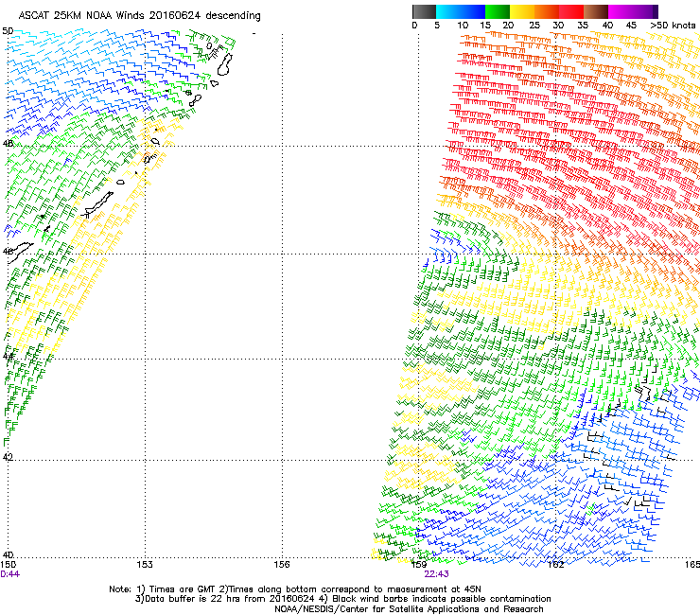Click the longitude label '159' on the bottom axis
Viewport: 700px width, 615px height.
point(418,565)
